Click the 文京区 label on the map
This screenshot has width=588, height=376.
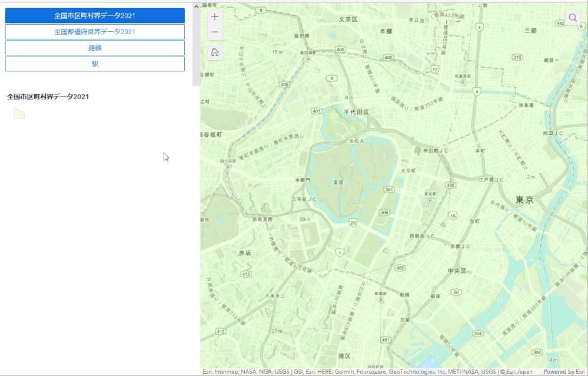click(348, 19)
